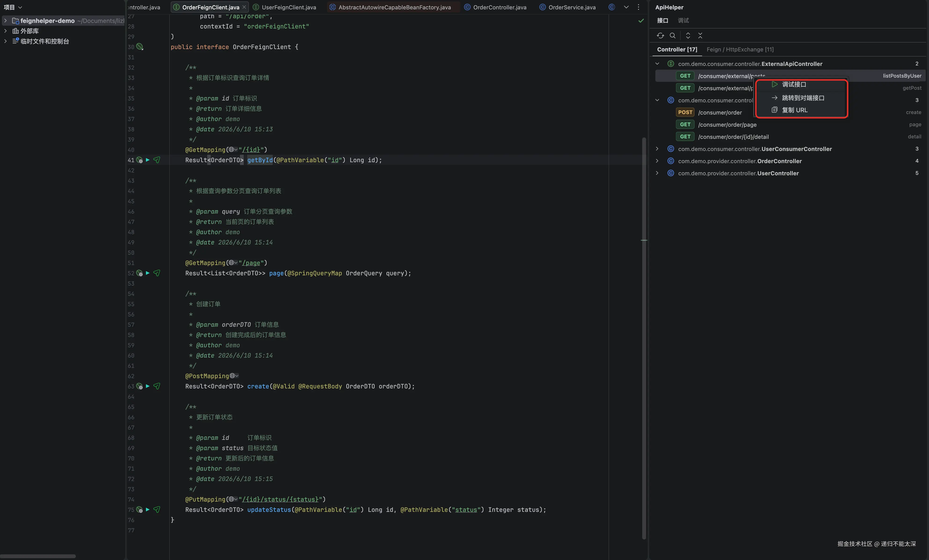Click the Spring endpoint gutter icon on line 52
Screen dimensions: 929x560
coord(139,273)
